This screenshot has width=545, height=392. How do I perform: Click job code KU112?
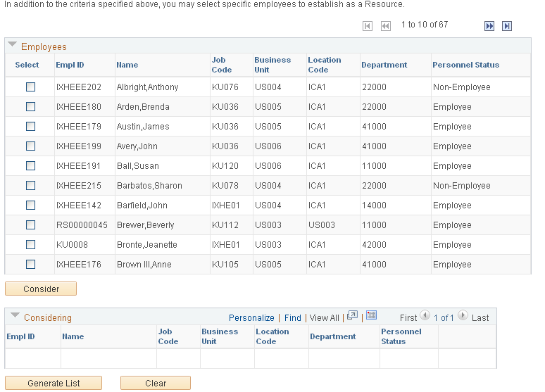(225, 225)
